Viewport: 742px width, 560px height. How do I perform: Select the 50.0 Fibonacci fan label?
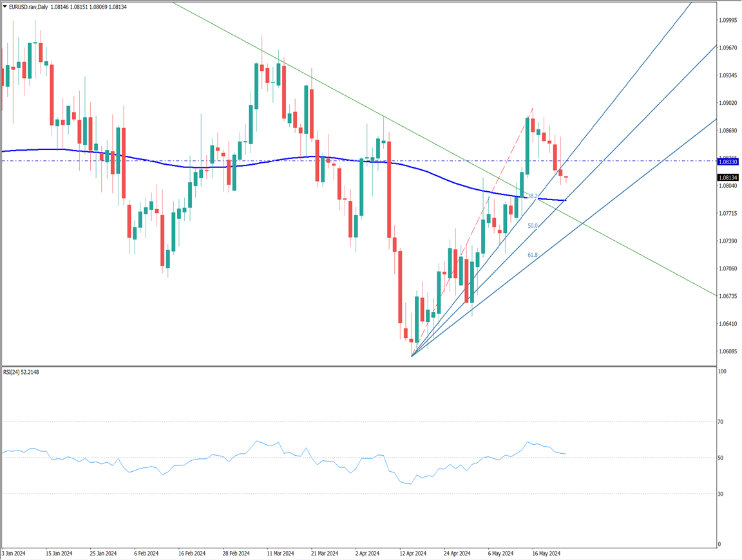532,226
